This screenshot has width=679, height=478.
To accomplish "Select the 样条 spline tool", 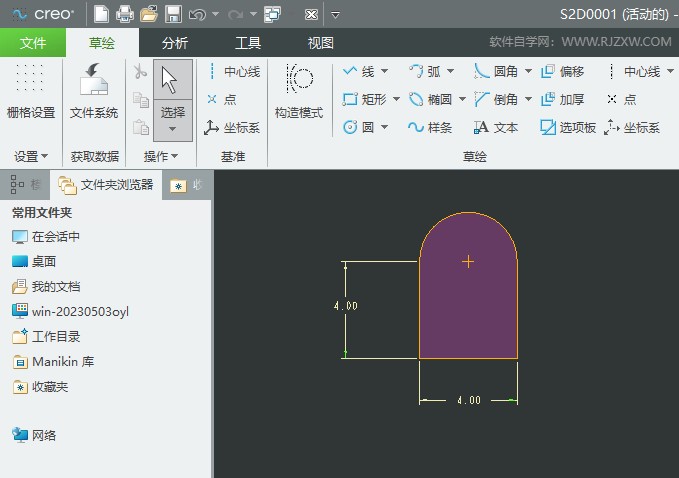I will click(430, 127).
